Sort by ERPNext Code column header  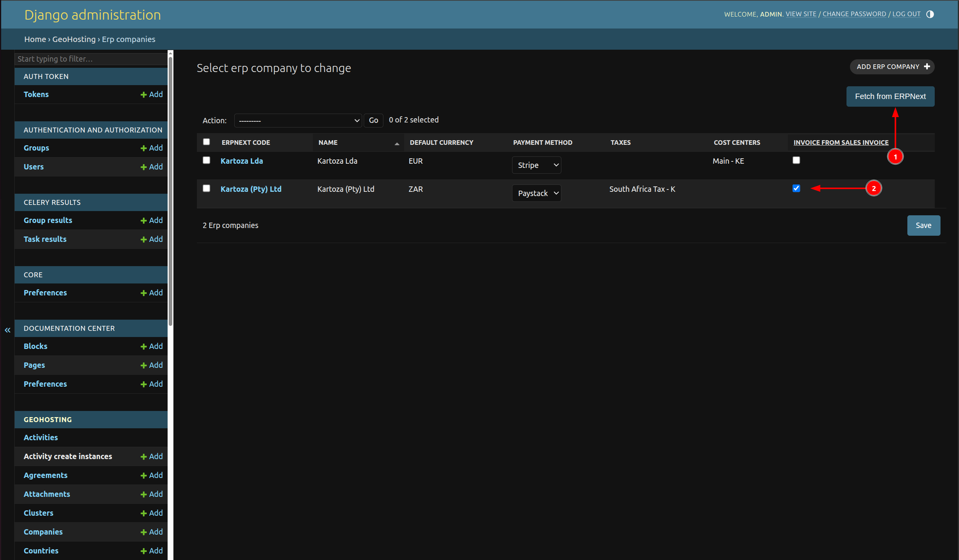(x=246, y=143)
